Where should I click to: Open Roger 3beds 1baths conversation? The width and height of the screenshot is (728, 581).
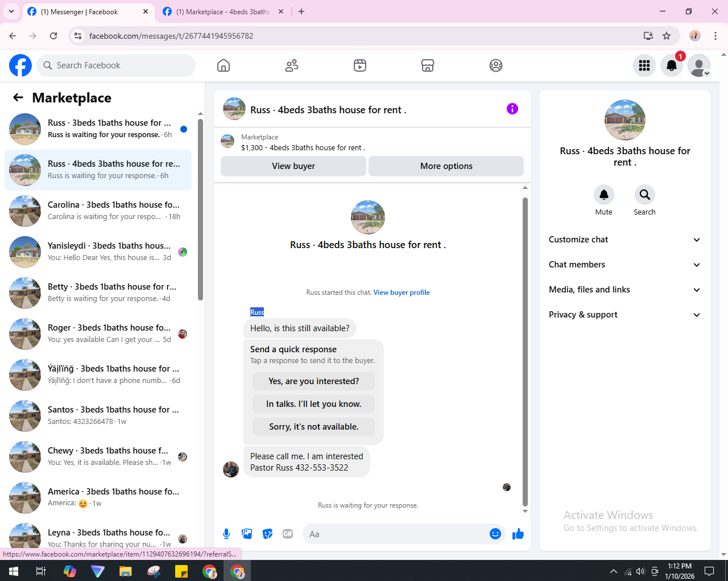point(98,334)
